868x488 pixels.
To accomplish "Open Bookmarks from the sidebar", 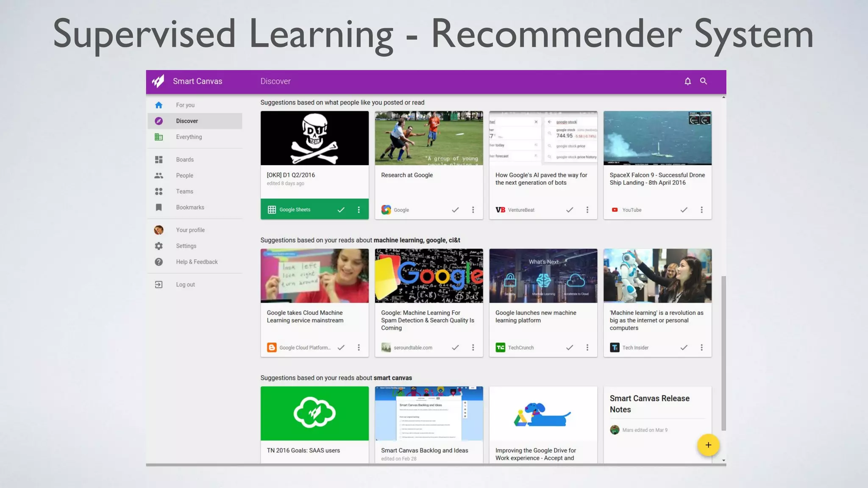I will 195,207.
